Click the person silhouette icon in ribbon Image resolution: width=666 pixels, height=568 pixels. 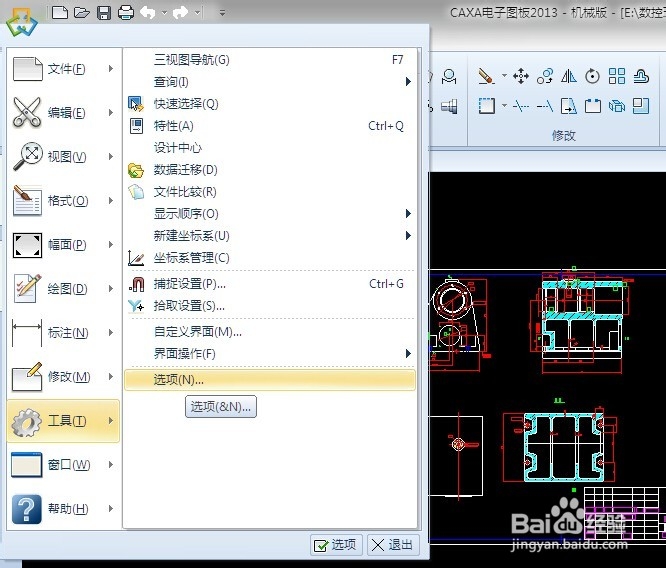(449, 76)
